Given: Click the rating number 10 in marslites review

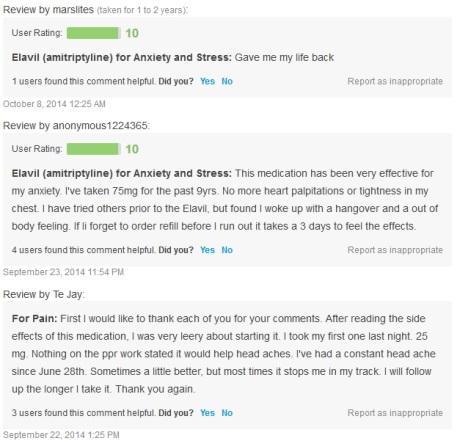Looking at the screenshot, I should 132,33.
